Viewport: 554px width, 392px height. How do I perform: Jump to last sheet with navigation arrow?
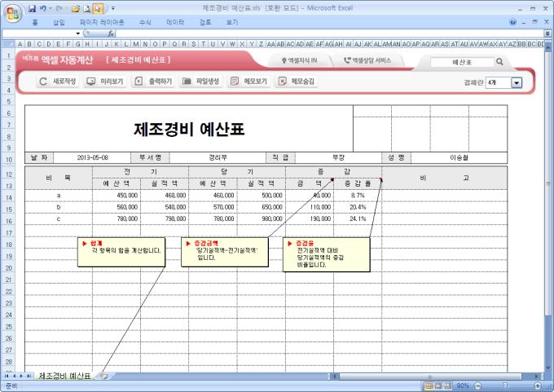29,376
